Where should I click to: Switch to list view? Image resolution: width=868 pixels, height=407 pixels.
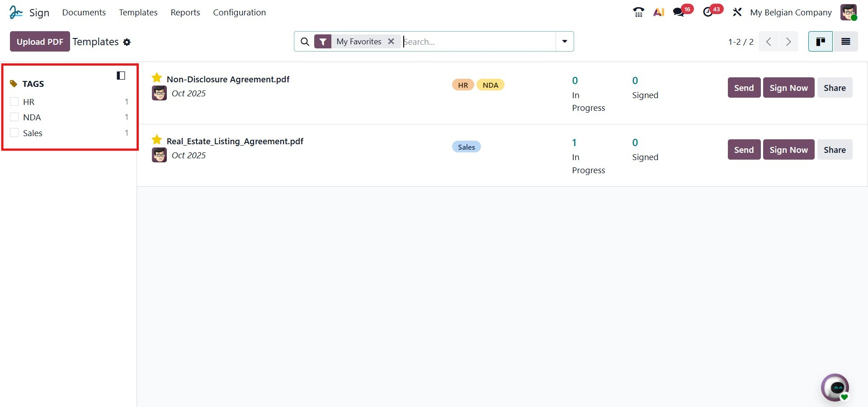[845, 42]
